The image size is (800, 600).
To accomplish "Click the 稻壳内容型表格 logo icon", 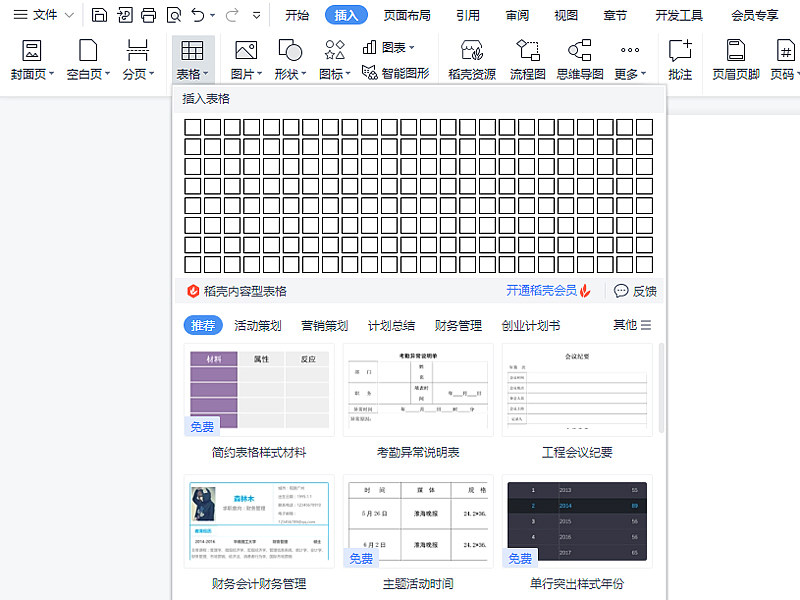I will point(193,291).
